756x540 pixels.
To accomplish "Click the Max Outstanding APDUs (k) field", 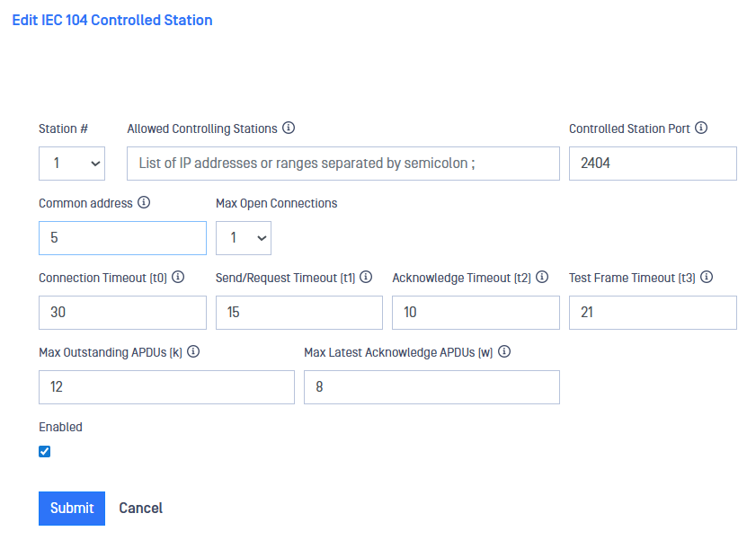I will tap(166, 387).
